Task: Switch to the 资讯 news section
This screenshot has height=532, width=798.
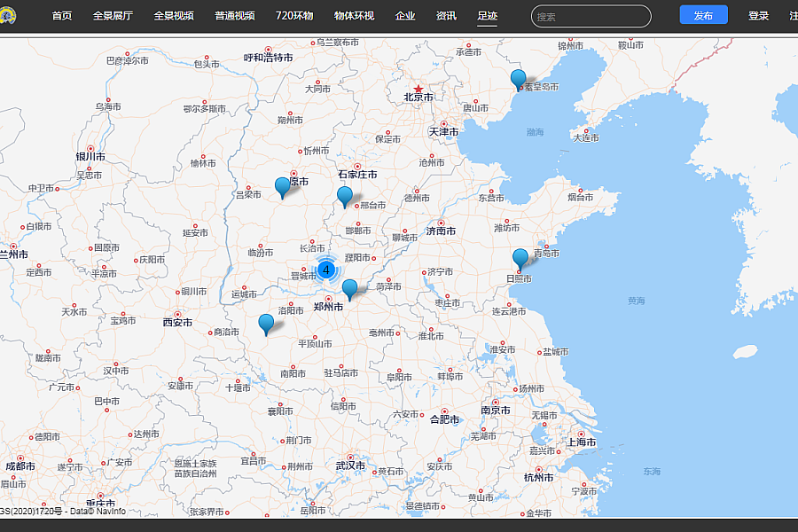Action: click(446, 16)
